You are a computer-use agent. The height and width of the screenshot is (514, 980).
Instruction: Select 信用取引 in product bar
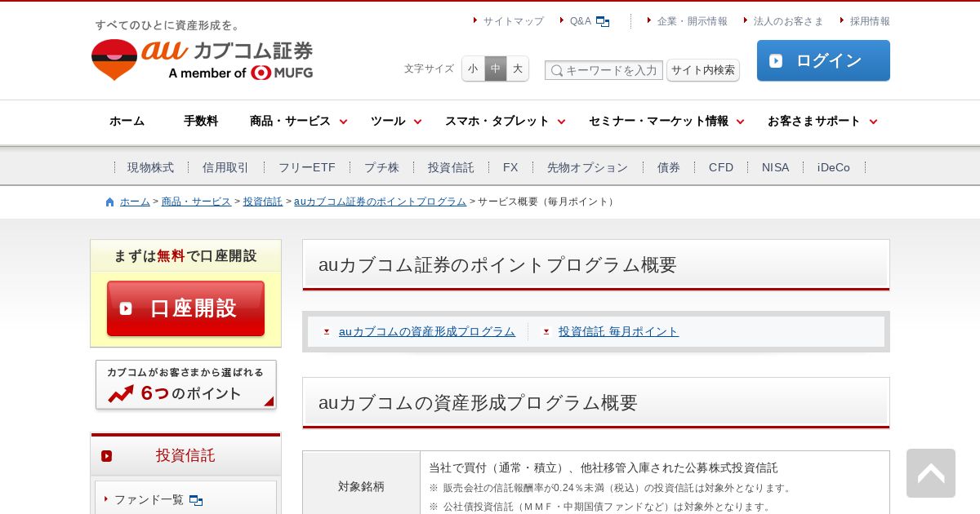coord(226,167)
